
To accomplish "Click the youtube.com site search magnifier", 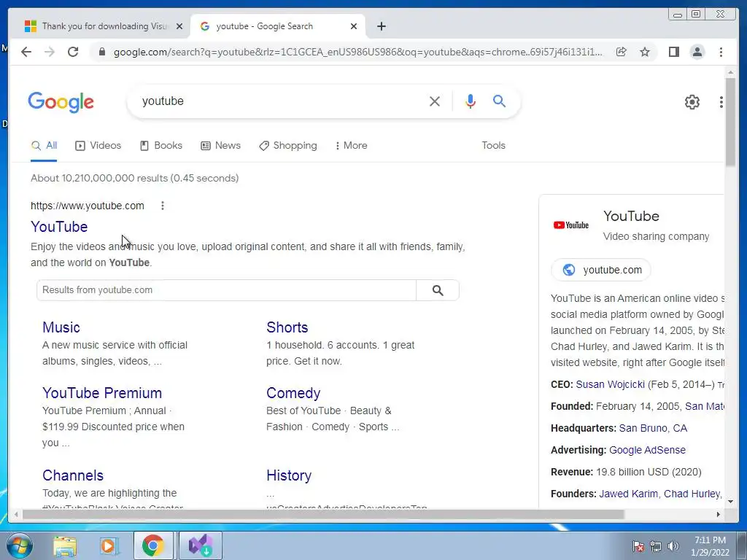I will (438, 290).
